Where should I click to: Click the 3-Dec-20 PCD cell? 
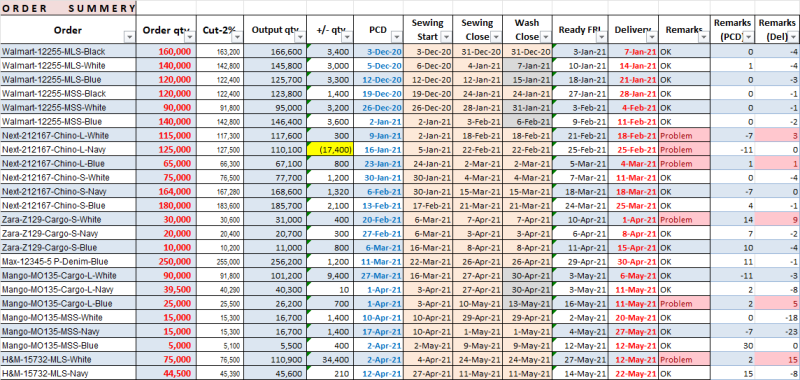[x=378, y=52]
